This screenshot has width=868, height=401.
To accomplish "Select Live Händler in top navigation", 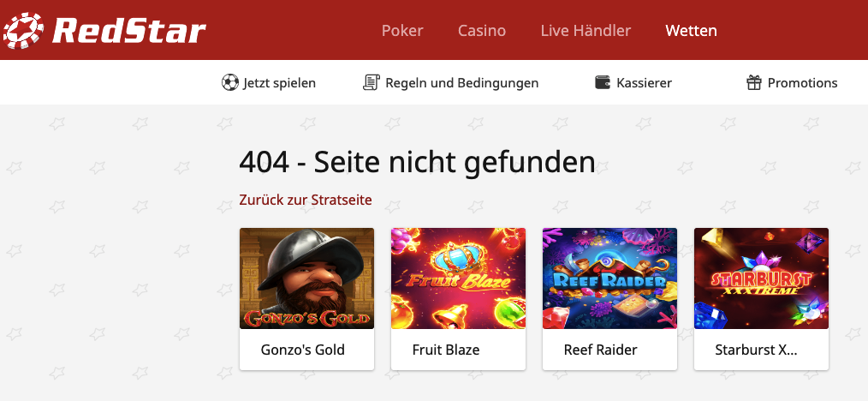I will (x=586, y=31).
